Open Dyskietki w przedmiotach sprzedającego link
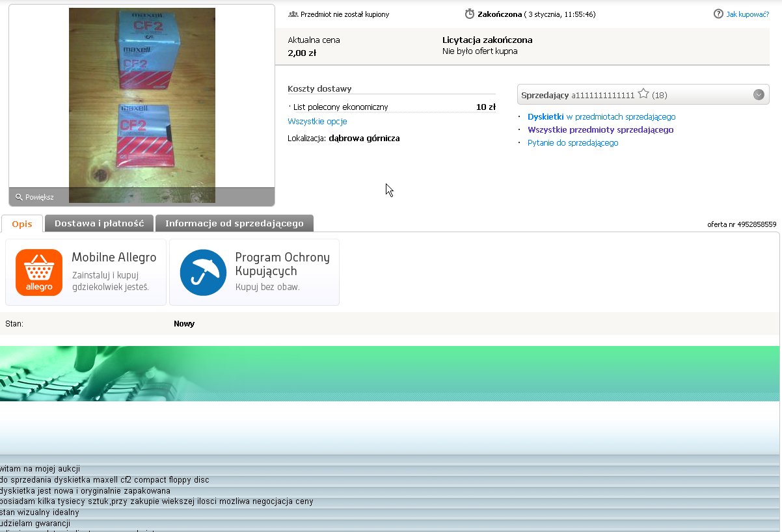The width and height of the screenshot is (782, 532). click(602, 117)
